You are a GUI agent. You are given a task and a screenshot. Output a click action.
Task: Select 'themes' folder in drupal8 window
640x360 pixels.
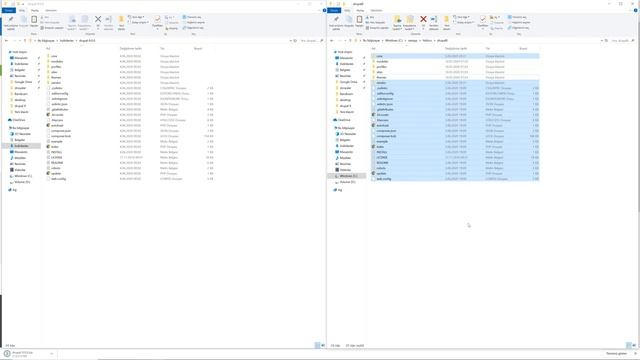455,78
